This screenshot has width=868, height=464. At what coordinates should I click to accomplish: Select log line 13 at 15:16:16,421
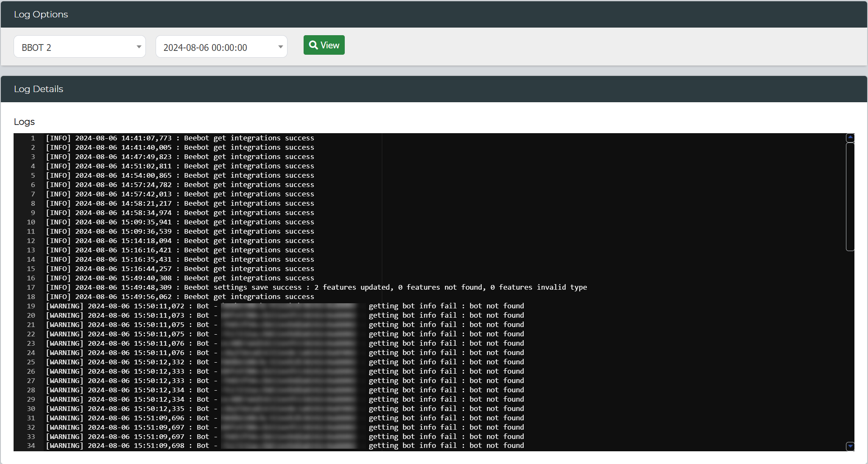point(180,250)
